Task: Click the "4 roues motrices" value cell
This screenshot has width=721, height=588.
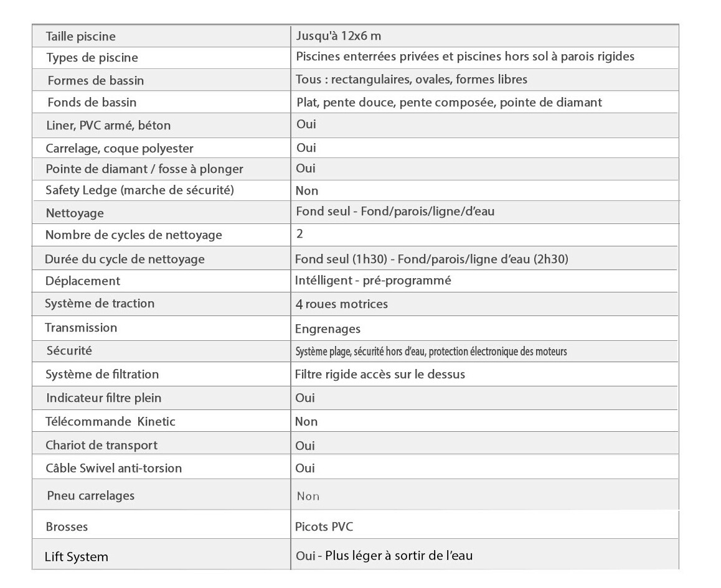Action: coord(342,304)
